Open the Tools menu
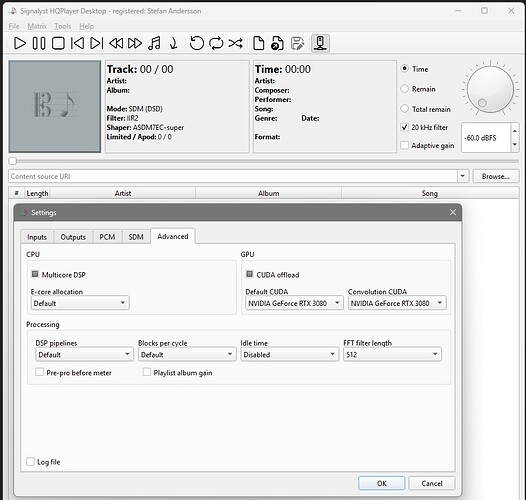Screen dimensions: 526x500 pyautogui.click(x=63, y=26)
